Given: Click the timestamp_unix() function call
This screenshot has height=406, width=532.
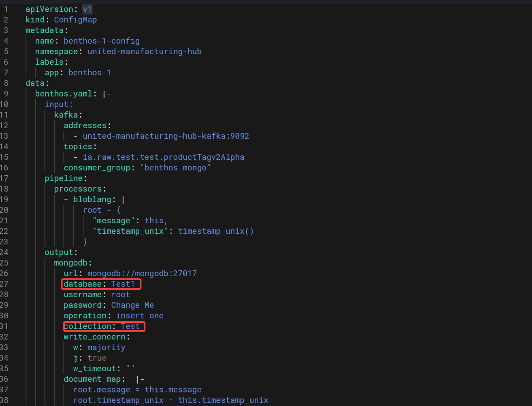Looking at the screenshot, I should pyautogui.click(x=216, y=231).
